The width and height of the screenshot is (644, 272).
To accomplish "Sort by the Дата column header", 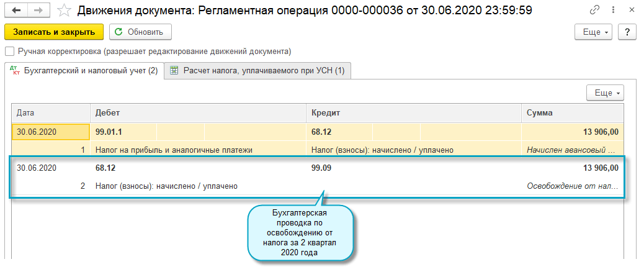I will [x=51, y=113].
